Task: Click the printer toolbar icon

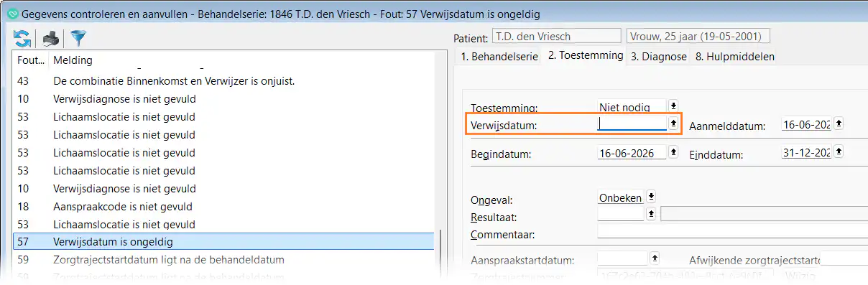Action: 51,38
